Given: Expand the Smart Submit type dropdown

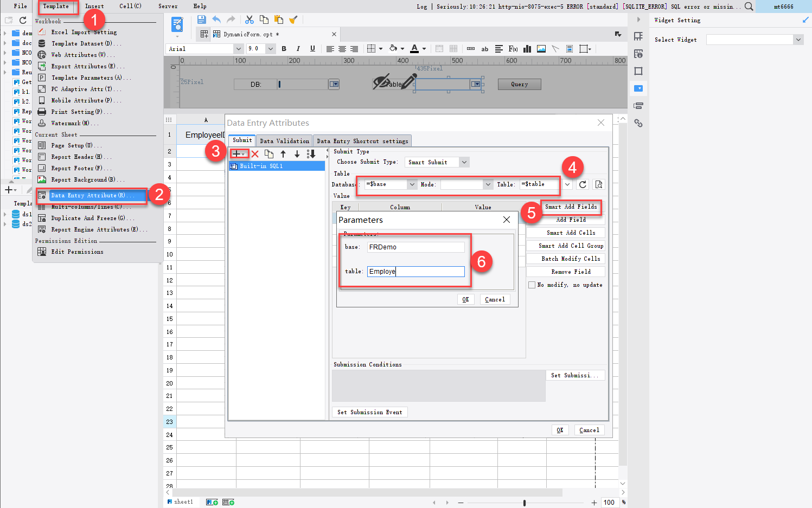Looking at the screenshot, I should coord(464,162).
